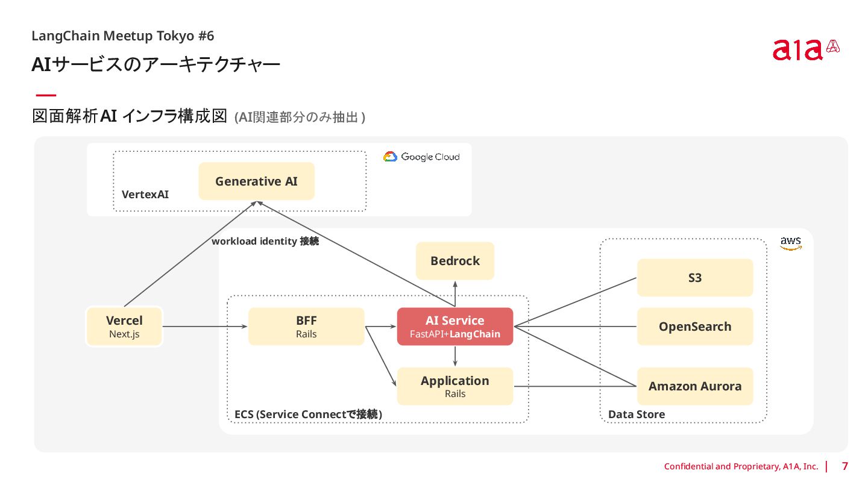Click the Google Cloud logo

coord(421,157)
